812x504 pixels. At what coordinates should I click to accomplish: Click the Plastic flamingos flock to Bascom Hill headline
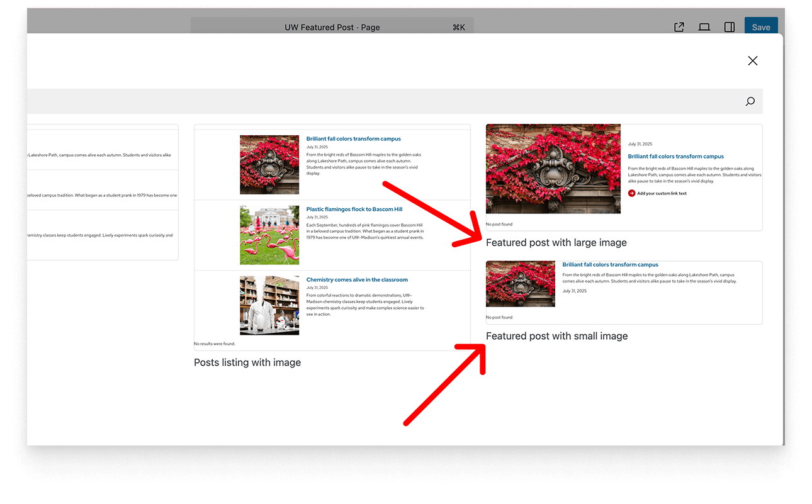[x=352, y=209]
